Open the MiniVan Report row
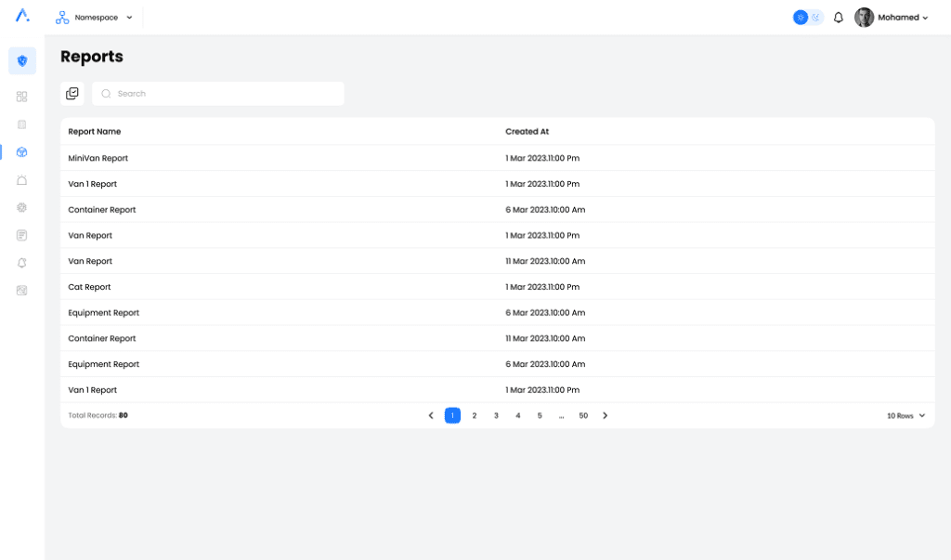Screen dimensions: 951x560 tap(98, 159)
